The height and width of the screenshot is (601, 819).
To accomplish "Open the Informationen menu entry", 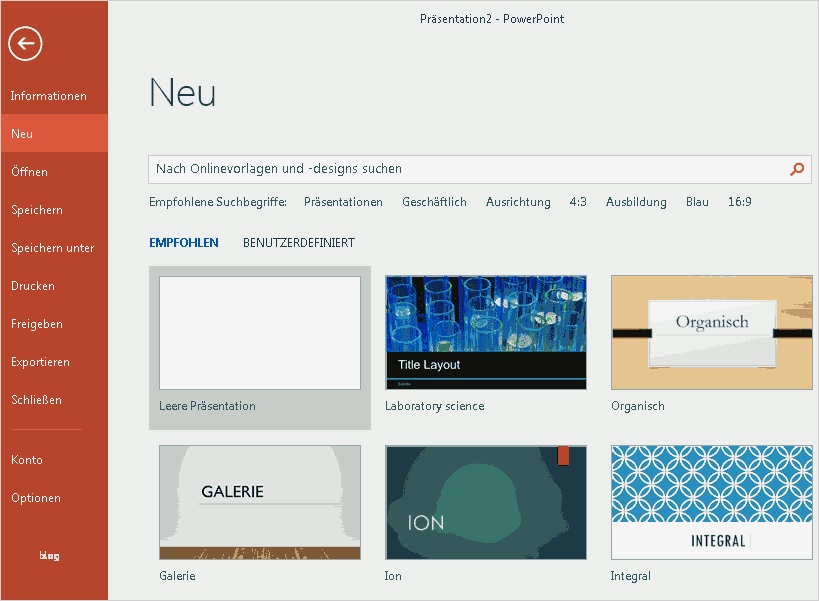I will point(48,96).
